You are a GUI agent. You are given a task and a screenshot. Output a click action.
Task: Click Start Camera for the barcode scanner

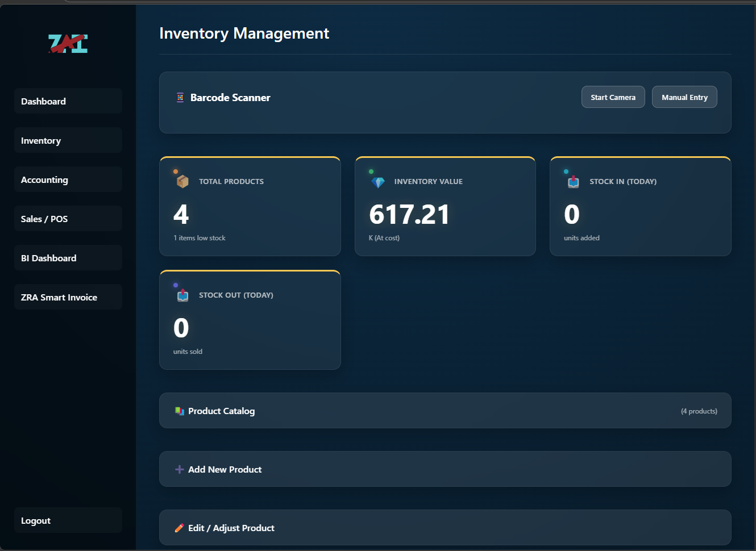point(613,97)
